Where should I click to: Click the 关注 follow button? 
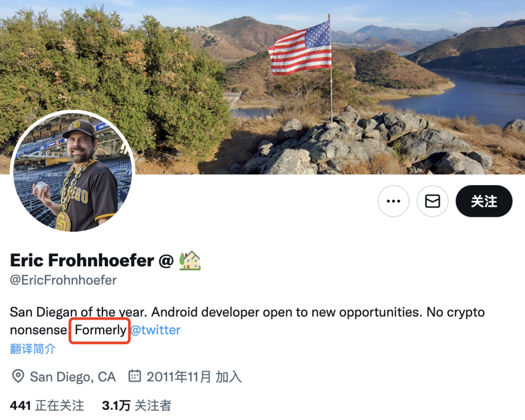(x=484, y=201)
